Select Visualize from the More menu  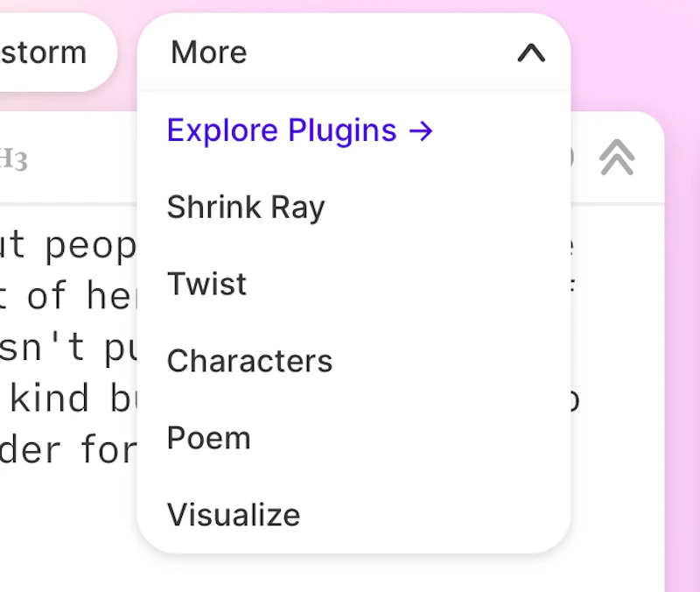233,516
